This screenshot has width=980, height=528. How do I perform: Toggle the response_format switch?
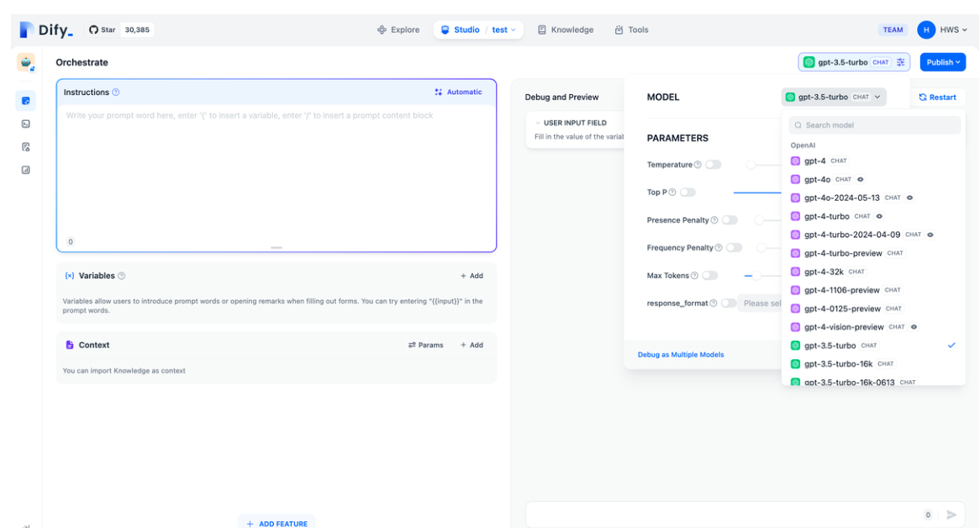click(728, 303)
